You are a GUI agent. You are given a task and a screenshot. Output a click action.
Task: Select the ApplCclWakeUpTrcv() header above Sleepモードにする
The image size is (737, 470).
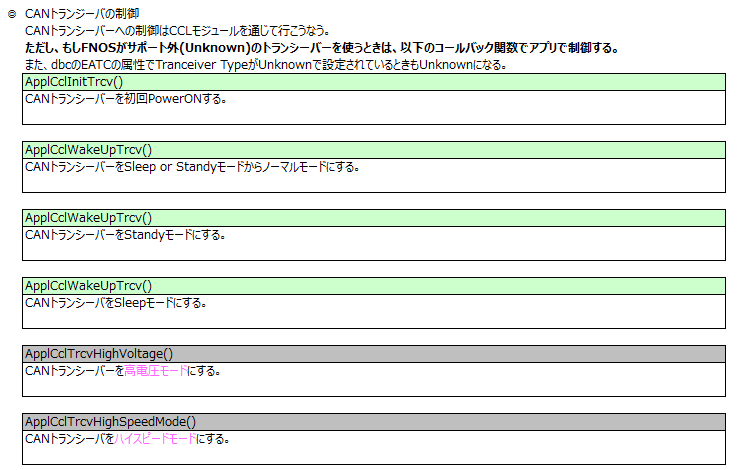tap(374, 286)
